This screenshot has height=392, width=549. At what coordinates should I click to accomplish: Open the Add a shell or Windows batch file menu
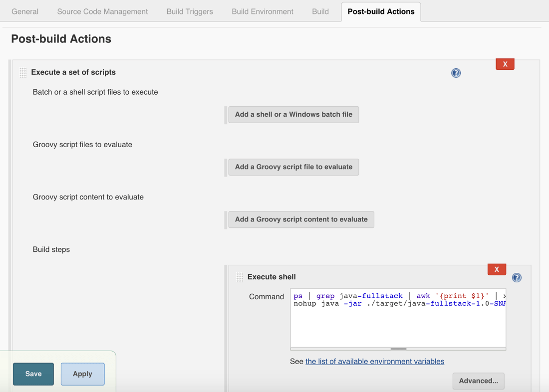[293, 114]
